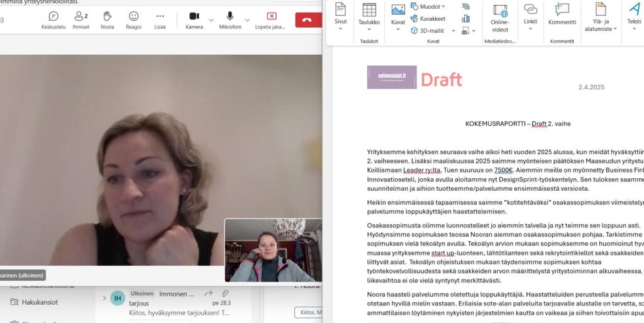Expand the 3D-mallit dropdown arrow
Viewport: 644px width, 323px height.
click(453, 30)
